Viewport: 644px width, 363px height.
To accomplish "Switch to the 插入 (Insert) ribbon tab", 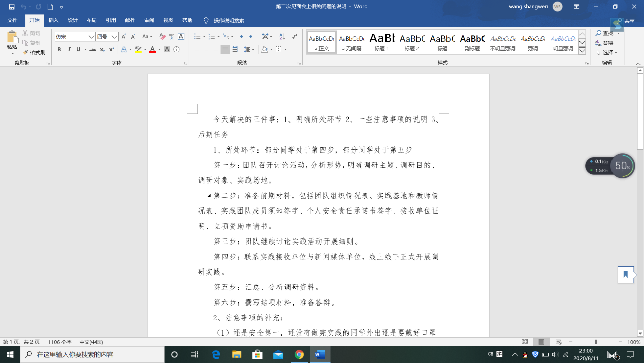I will point(53,21).
